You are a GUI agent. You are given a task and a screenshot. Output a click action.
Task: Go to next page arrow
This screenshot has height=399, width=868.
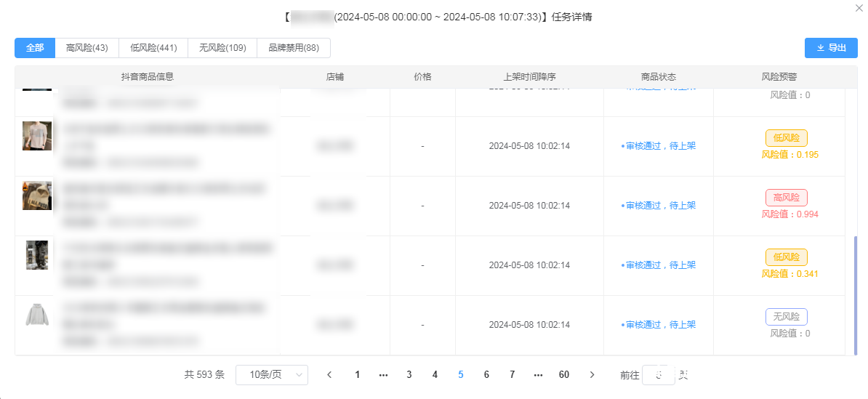coord(592,375)
